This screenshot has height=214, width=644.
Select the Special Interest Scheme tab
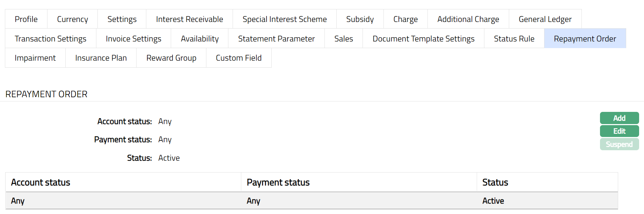pyautogui.click(x=285, y=19)
